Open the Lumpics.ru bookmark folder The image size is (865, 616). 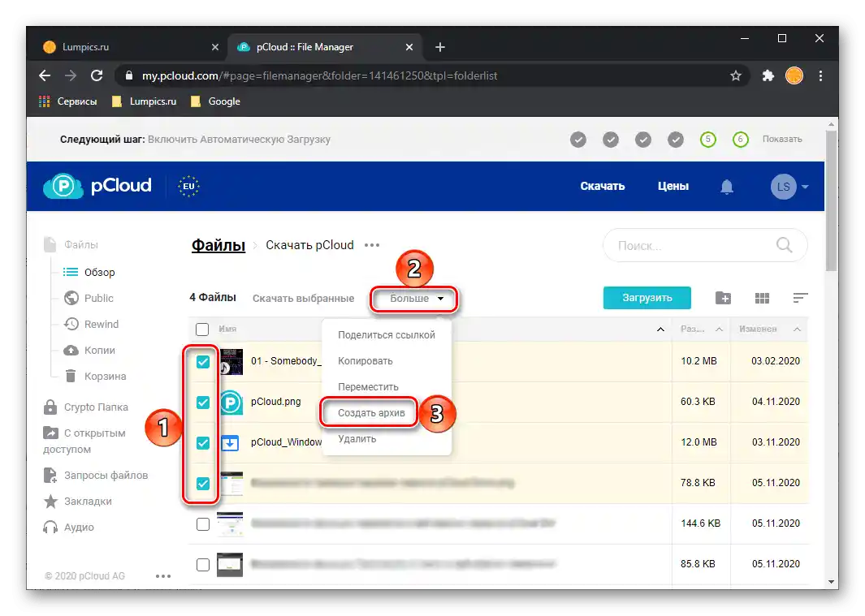tap(144, 101)
